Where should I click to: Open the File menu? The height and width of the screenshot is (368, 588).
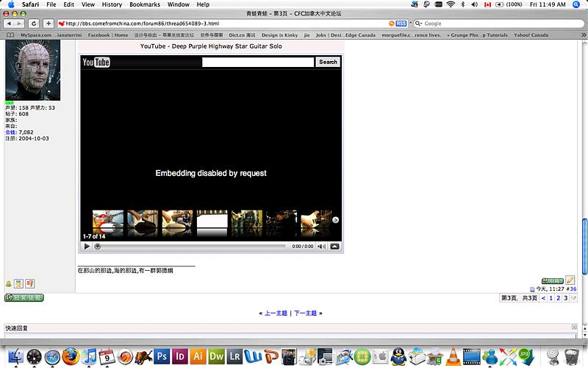point(51,4)
